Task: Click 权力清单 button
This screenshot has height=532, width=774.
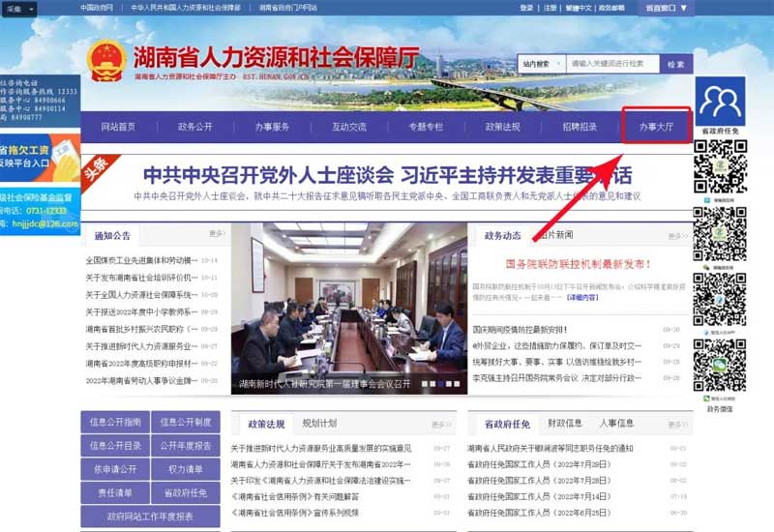Action: (186, 469)
